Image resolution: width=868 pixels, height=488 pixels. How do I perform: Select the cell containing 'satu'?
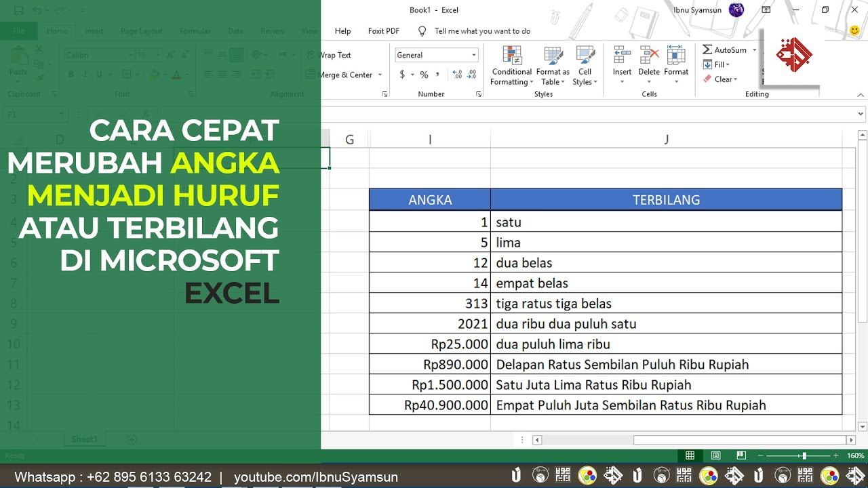coord(667,222)
